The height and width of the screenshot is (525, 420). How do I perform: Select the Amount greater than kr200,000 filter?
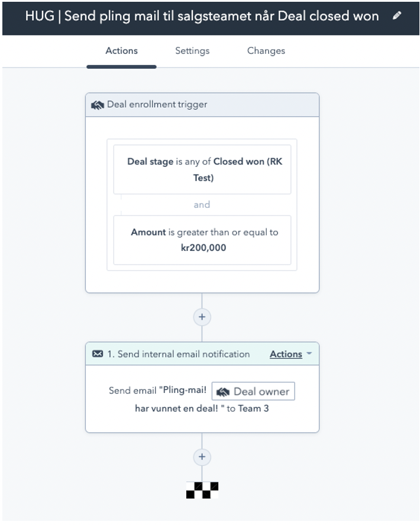tap(202, 240)
